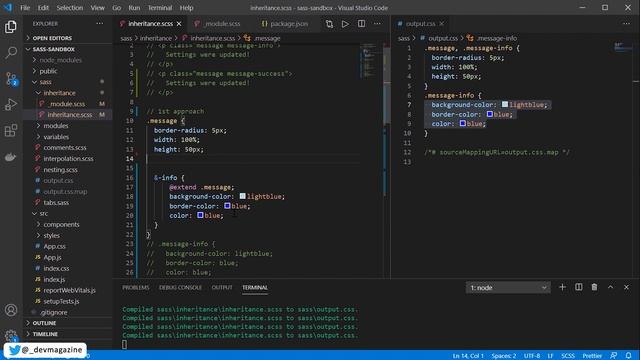
Task: Open the Source Control view
Action: [11, 78]
